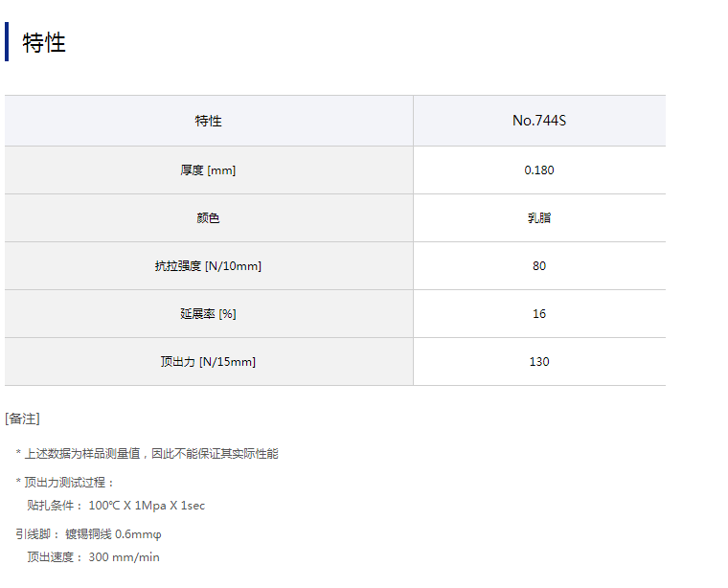
Task: Click the 抗拉强度 [N/10mm] row label
Action: (208, 266)
